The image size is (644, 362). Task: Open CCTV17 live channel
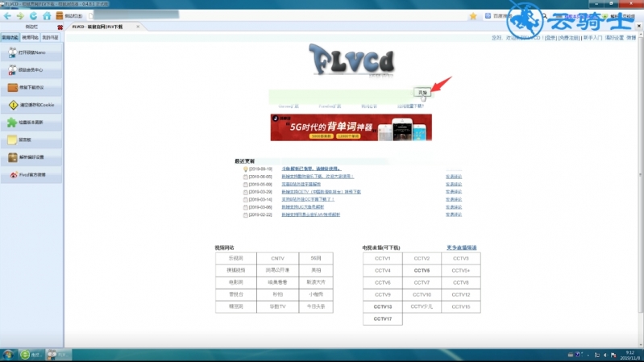tap(382, 318)
